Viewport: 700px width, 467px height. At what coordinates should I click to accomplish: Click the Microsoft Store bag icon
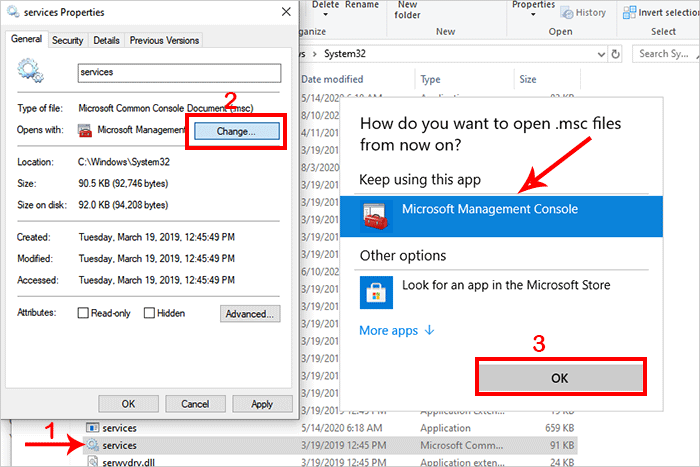[x=376, y=292]
